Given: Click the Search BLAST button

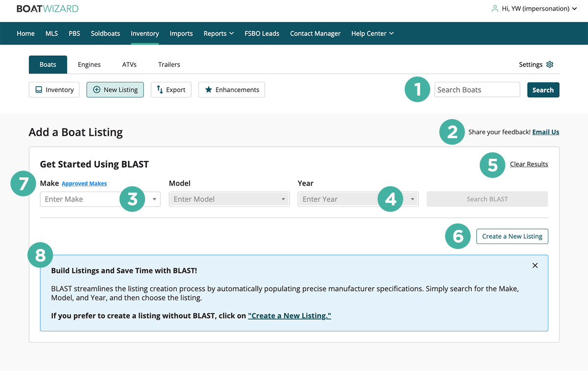Looking at the screenshot, I should click(487, 199).
